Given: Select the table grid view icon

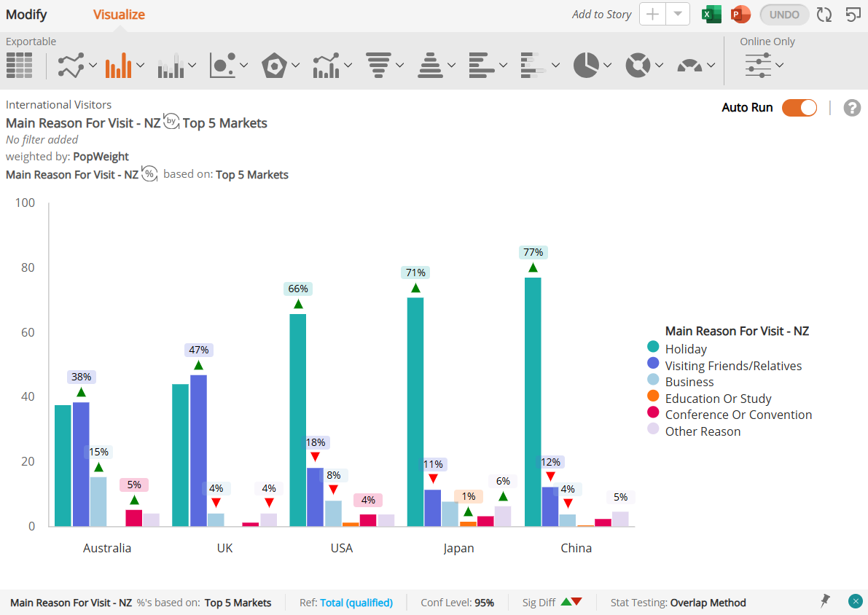Looking at the screenshot, I should (20, 66).
